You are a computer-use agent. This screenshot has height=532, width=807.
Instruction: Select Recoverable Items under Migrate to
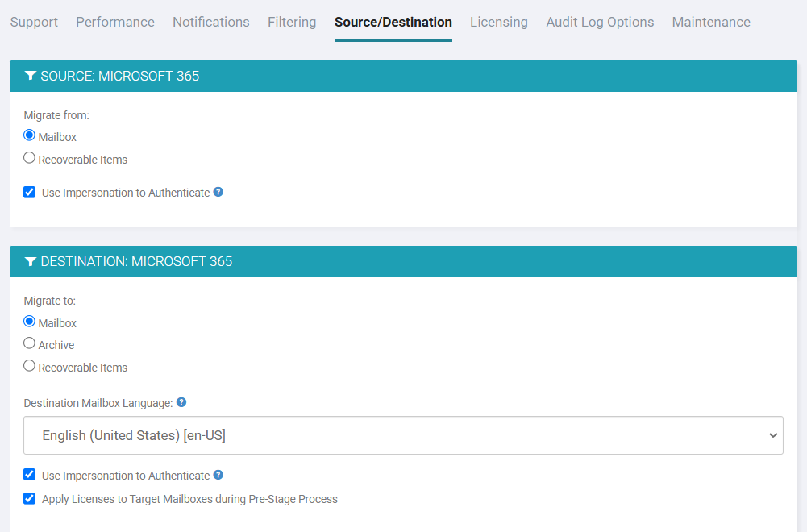29,366
